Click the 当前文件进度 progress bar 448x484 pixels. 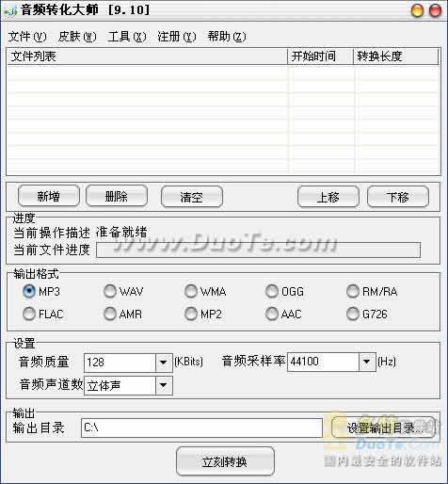point(258,250)
